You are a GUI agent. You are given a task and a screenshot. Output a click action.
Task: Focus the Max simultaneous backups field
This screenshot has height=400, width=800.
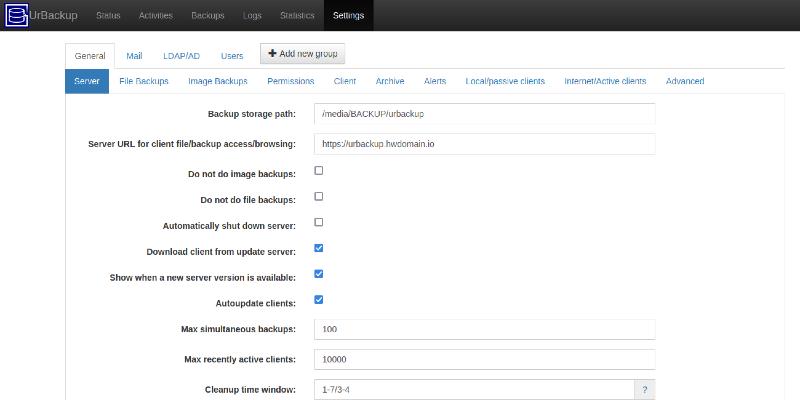click(x=484, y=329)
